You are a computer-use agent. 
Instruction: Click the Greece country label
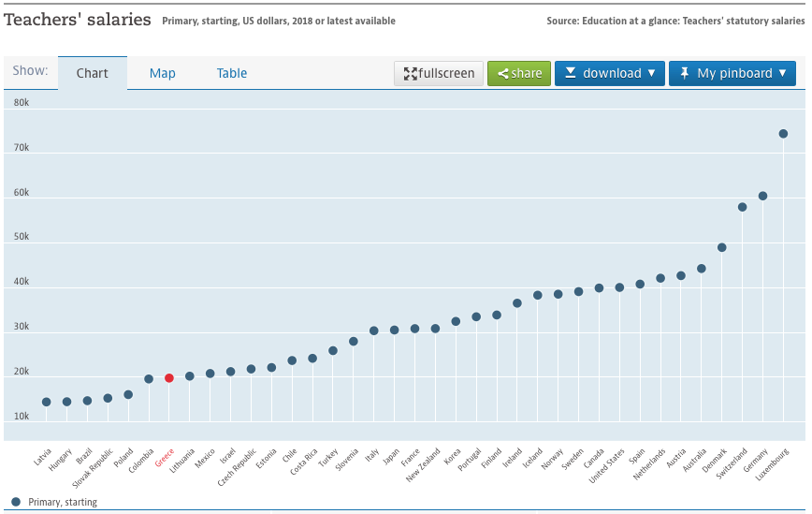tap(165, 459)
